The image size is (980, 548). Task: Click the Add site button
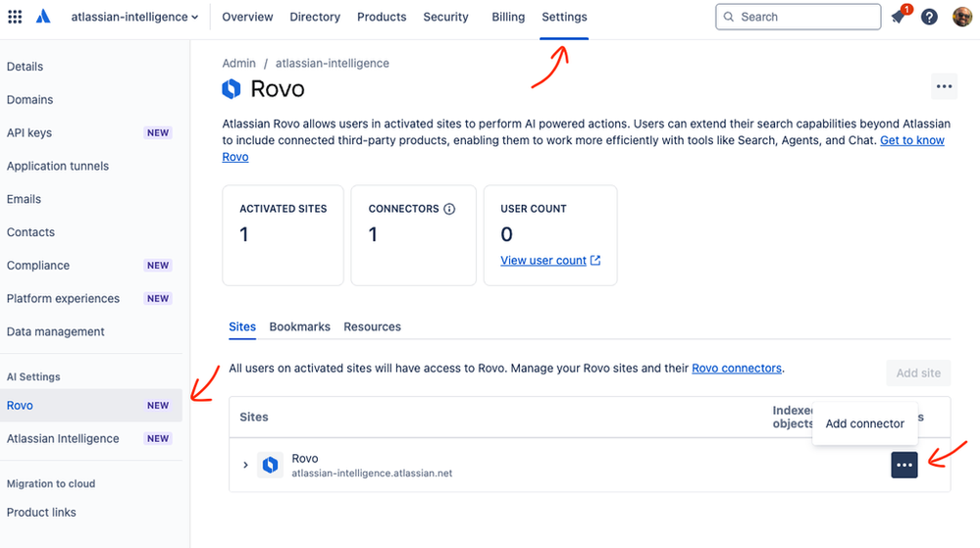pyautogui.click(x=918, y=374)
